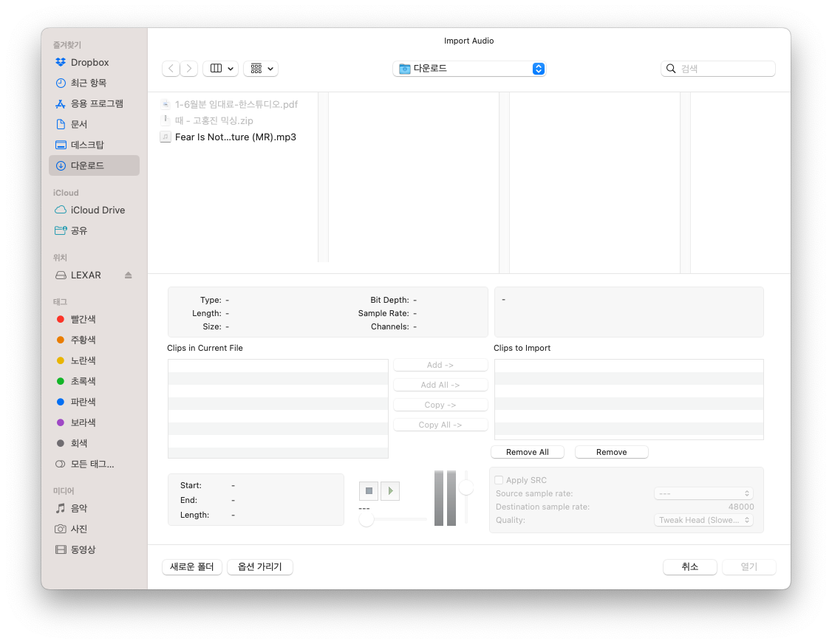Open Quality Tweak Head dropdown
This screenshot has width=832, height=644.
pyautogui.click(x=703, y=521)
